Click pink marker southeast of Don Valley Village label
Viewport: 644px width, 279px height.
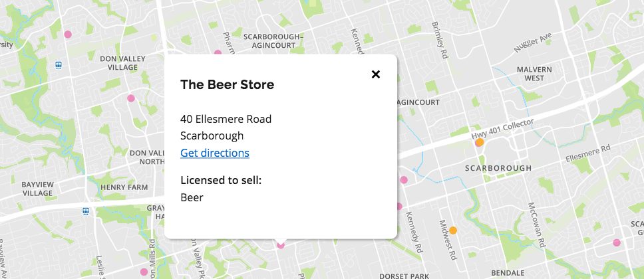[x=131, y=98]
